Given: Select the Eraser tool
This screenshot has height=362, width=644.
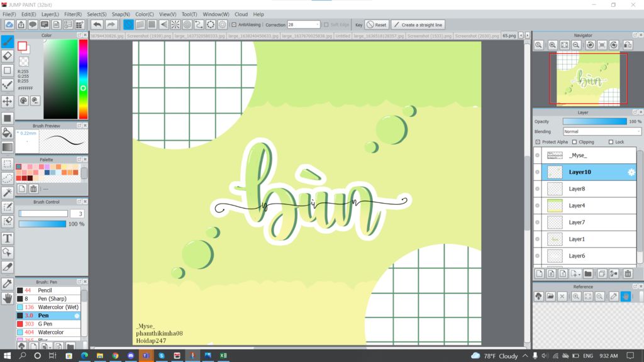Looking at the screenshot, I should (x=8, y=56).
